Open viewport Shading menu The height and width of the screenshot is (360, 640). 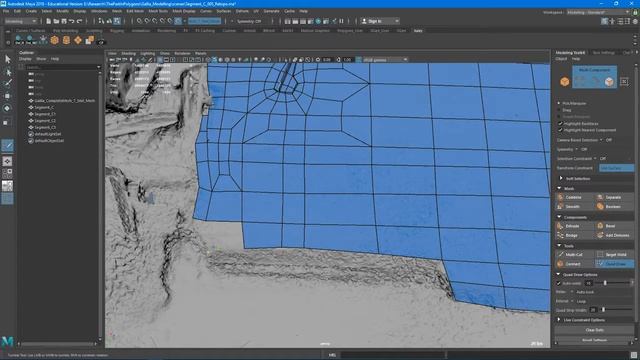pos(128,53)
